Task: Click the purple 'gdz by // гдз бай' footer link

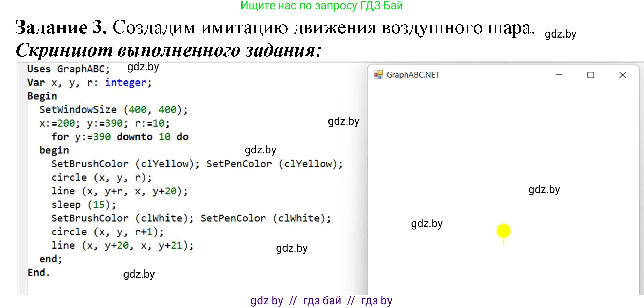Action: click(321, 300)
